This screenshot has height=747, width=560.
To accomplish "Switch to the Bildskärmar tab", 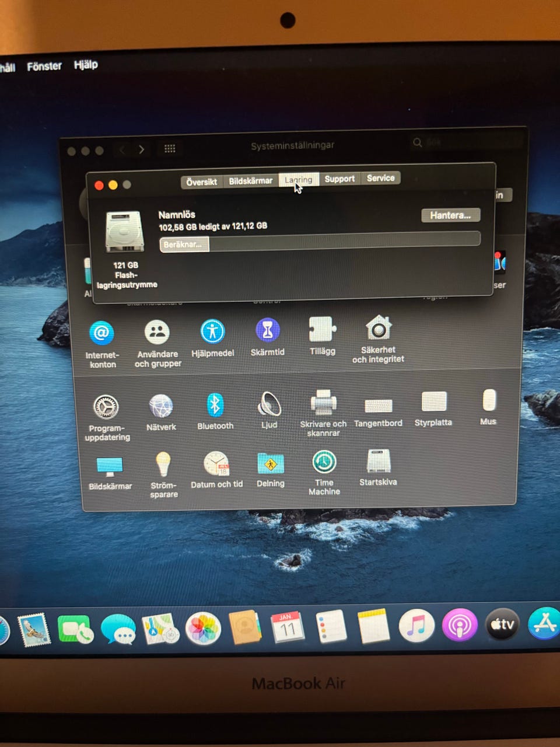I will tap(250, 181).
